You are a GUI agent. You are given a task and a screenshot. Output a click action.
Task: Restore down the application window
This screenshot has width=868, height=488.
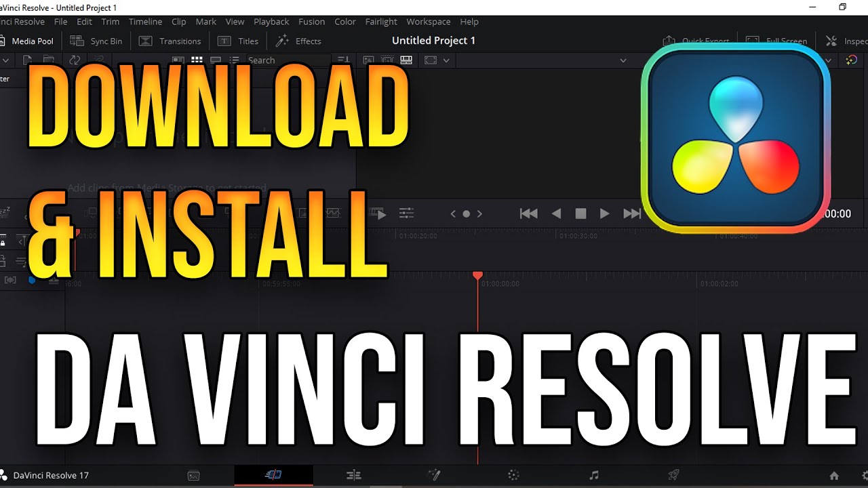843,7
